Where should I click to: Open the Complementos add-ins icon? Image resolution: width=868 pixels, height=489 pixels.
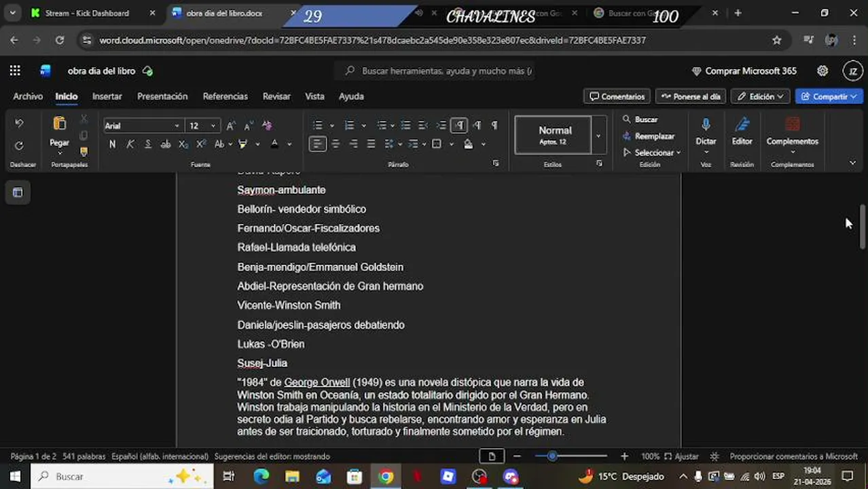pyautogui.click(x=792, y=125)
